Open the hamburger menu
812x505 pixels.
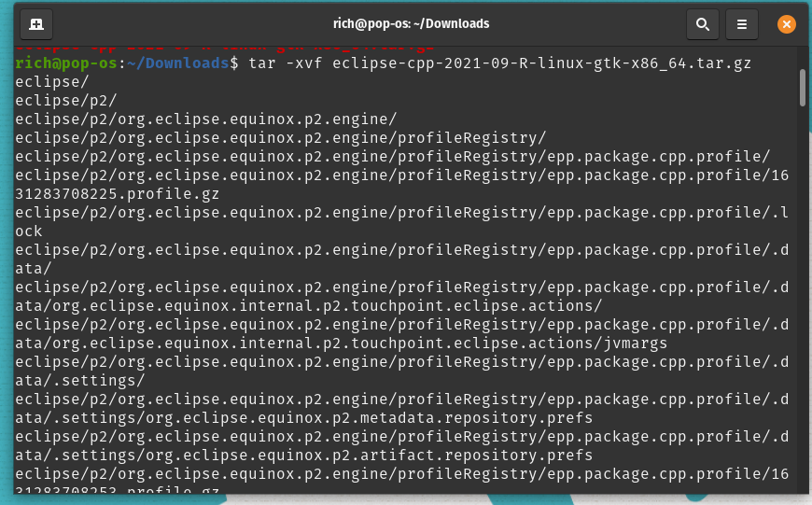(x=742, y=23)
